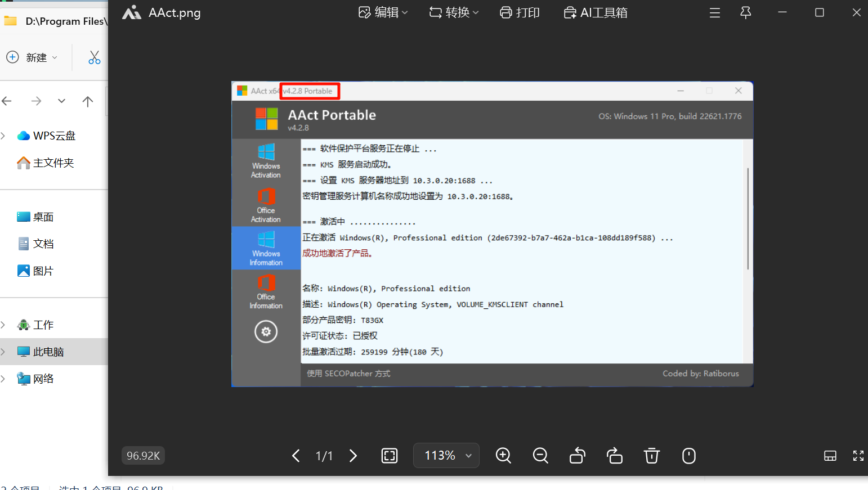
Task: Expand the WPS云盘 tree node
Action: click(x=3, y=136)
